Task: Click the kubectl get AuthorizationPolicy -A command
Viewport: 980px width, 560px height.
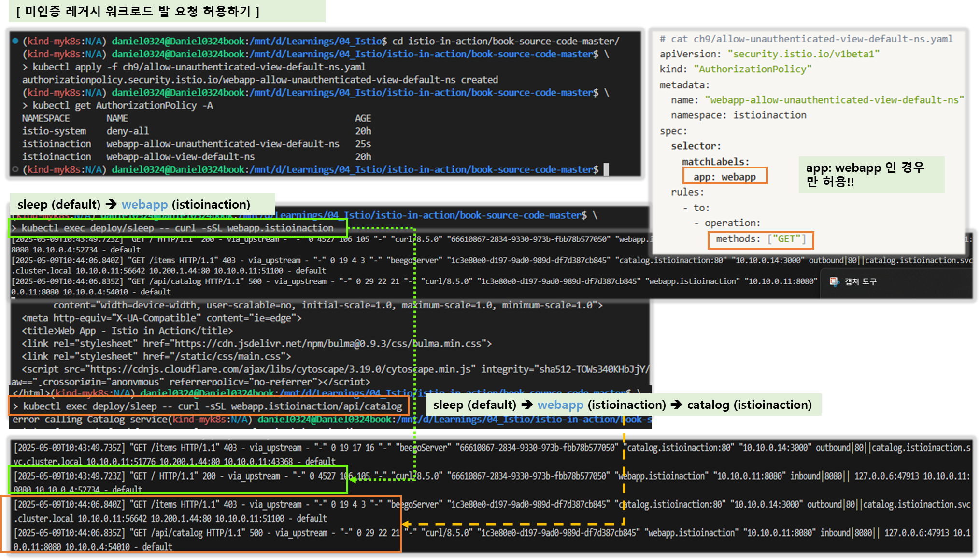Action: click(123, 105)
